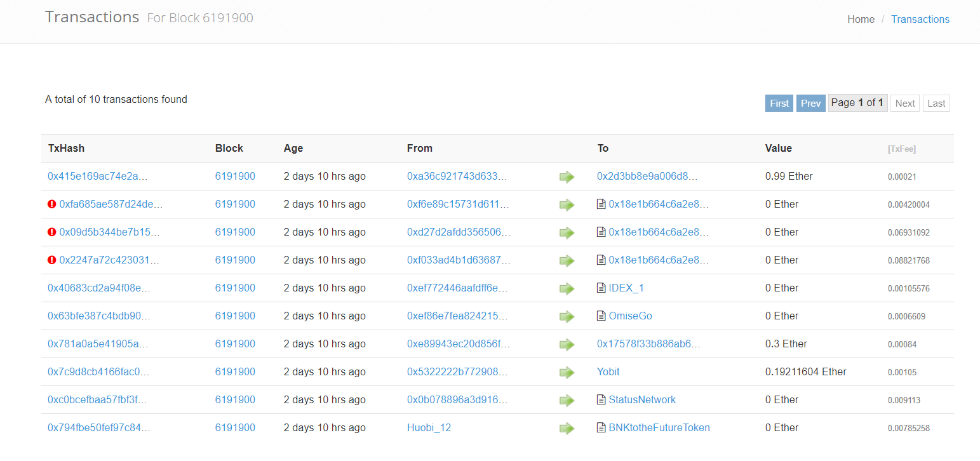980x461 pixels.
Task: Open the Huobi_12 sender link
Action: [429, 428]
